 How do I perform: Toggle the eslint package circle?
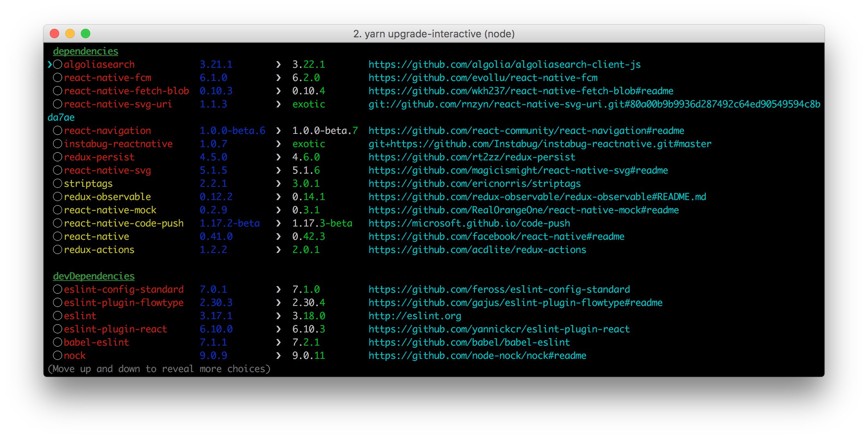(x=58, y=316)
